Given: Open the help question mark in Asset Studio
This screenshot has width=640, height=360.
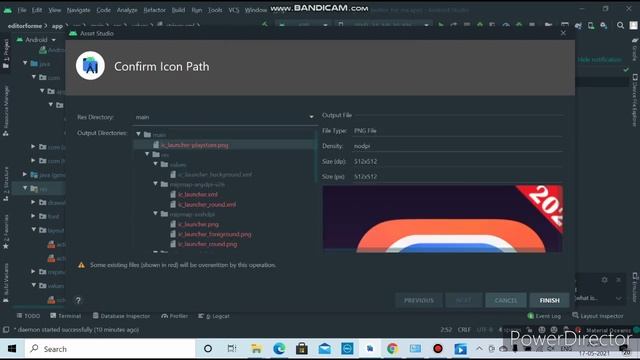Looking at the screenshot, I should pos(78,300).
